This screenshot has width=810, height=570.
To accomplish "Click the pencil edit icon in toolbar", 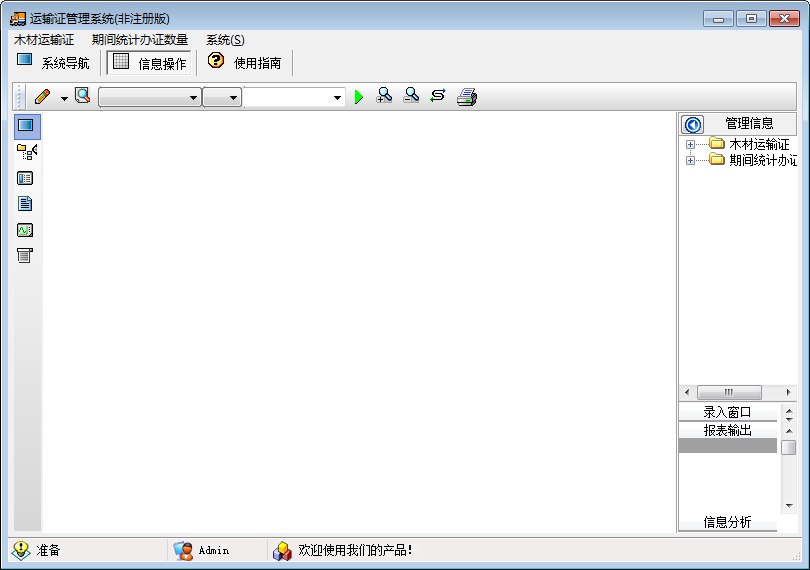I will click(x=42, y=96).
